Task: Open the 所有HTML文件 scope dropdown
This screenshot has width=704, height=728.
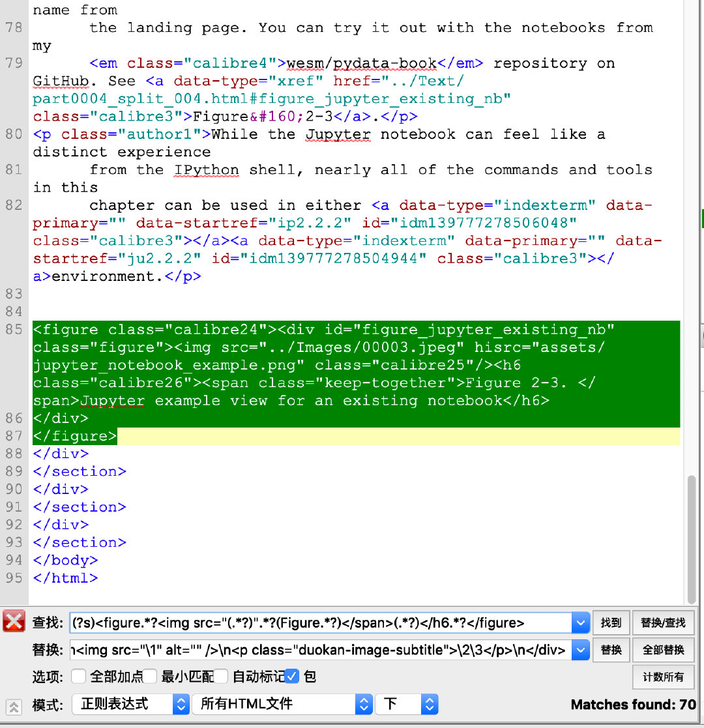Action: click(282, 705)
